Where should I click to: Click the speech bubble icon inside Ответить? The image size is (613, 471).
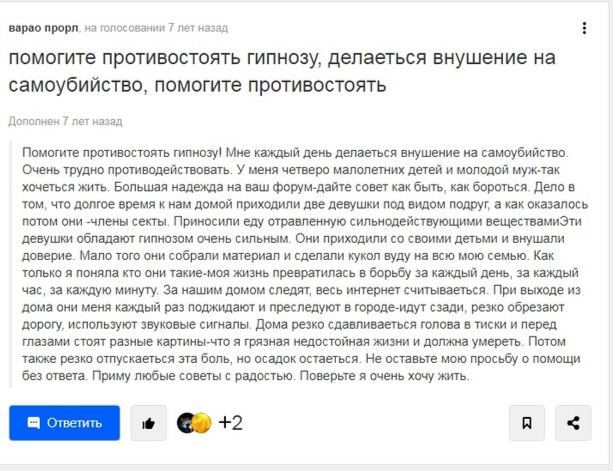(34, 423)
